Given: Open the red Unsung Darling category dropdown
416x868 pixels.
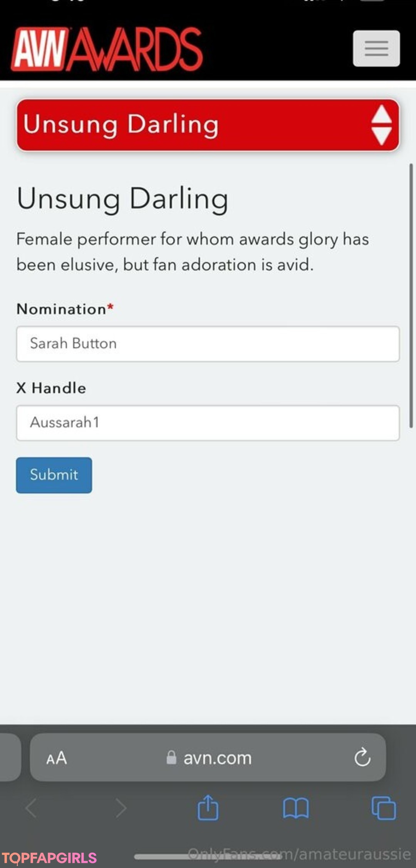Looking at the screenshot, I should [x=193, y=125].
